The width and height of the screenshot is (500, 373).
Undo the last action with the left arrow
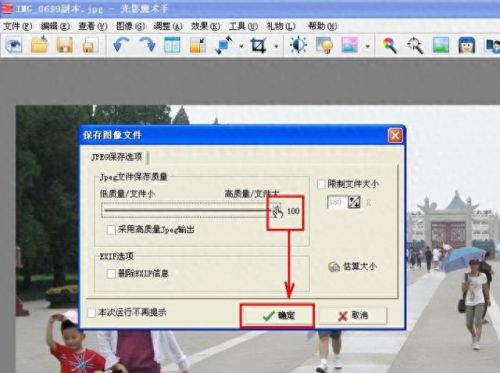pos(122,45)
